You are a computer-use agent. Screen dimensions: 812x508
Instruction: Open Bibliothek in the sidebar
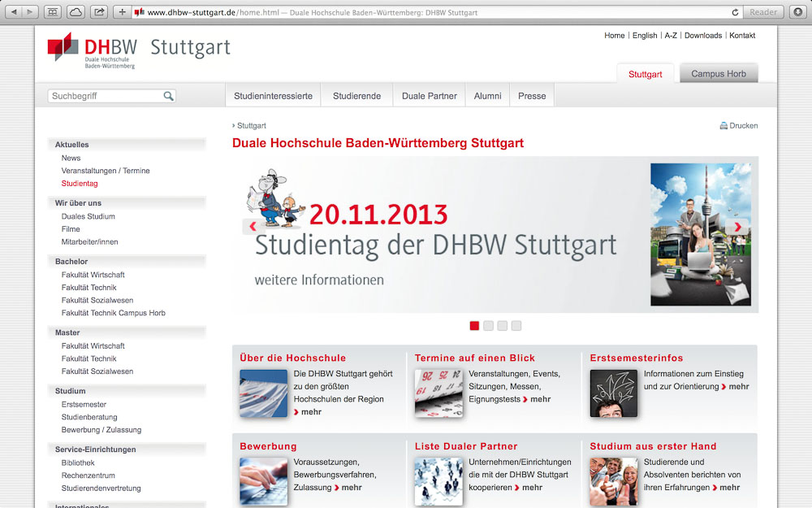tap(78, 462)
